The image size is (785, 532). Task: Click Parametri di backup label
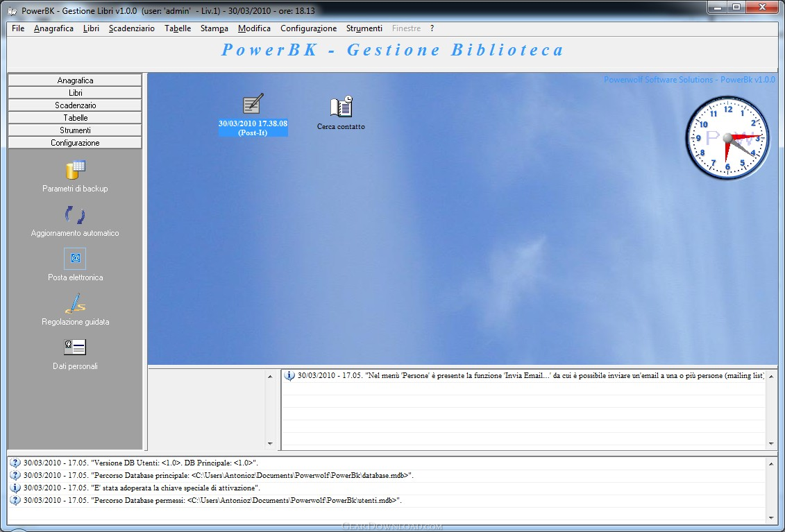click(75, 189)
